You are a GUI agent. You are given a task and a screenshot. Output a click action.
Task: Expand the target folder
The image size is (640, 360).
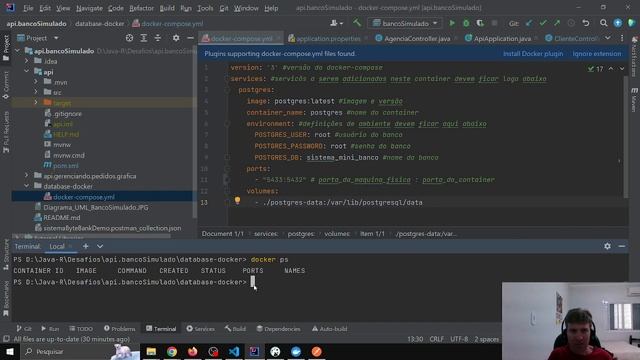[x=36, y=102]
